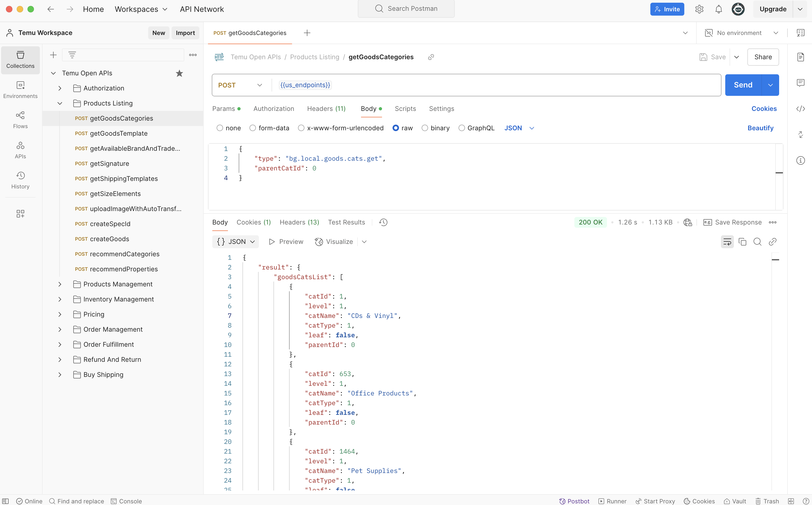Open the Environments sidebar panel
This screenshot has height=505, width=812.
pyautogui.click(x=20, y=90)
